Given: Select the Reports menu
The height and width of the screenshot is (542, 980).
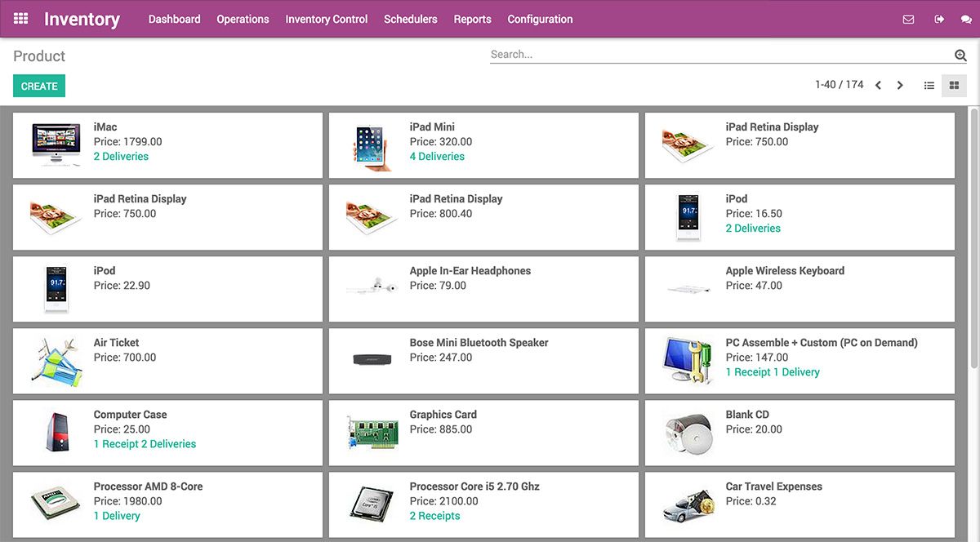Looking at the screenshot, I should coord(472,18).
